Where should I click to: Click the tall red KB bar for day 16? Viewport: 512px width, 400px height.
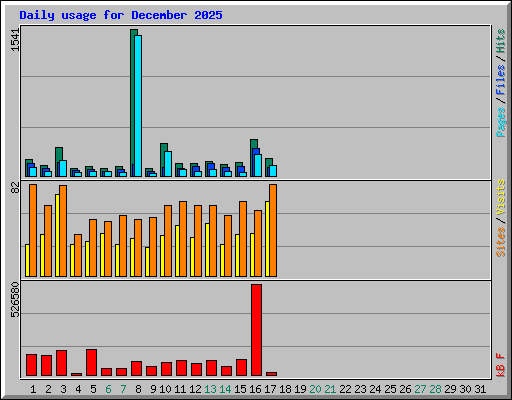pyautogui.click(x=256, y=330)
